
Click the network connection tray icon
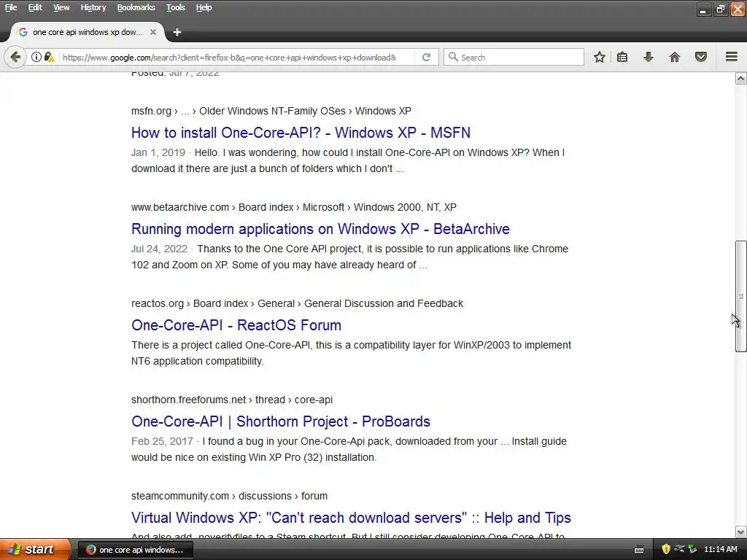(x=679, y=550)
